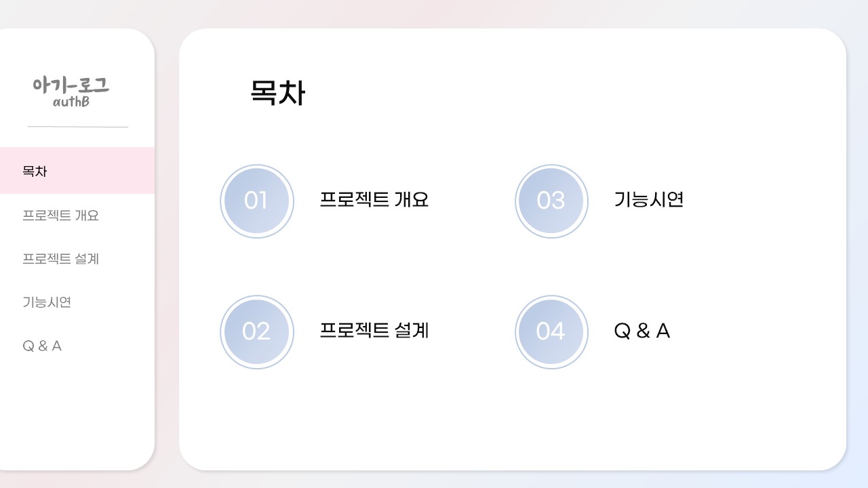Open Q & A sidebar item
Screen dimensions: 868x488
pos(42,346)
